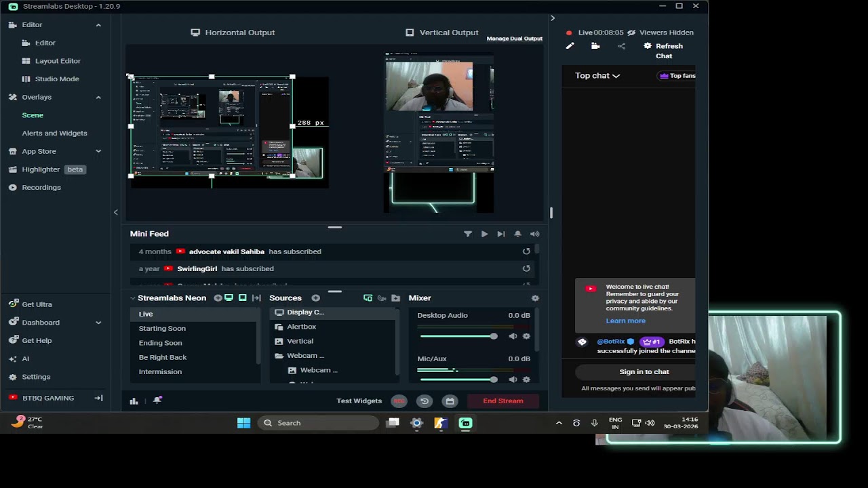This screenshot has width=868, height=488.
Task: Skip alert in Mini Feed
Action: (x=501, y=234)
